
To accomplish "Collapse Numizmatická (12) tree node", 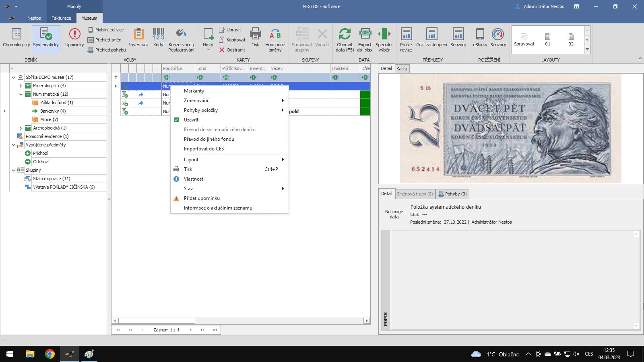I will click(x=21, y=94).
